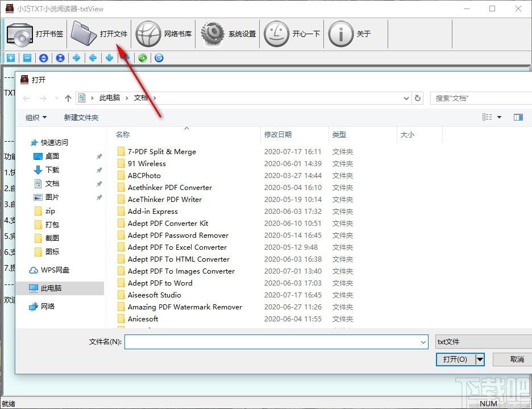532x409 pixels.
Task: Select 此电脑 in navigation pane
Action: click(x=51, y=288)
